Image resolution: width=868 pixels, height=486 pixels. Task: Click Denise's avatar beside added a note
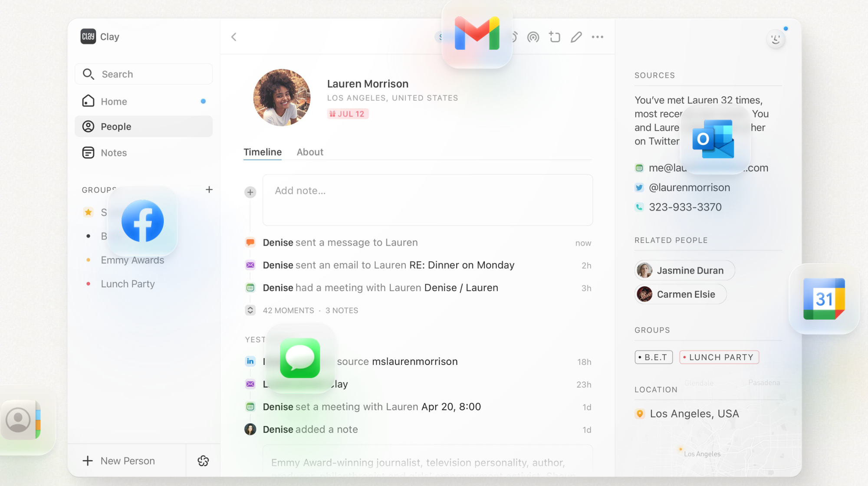pos(250,429)
